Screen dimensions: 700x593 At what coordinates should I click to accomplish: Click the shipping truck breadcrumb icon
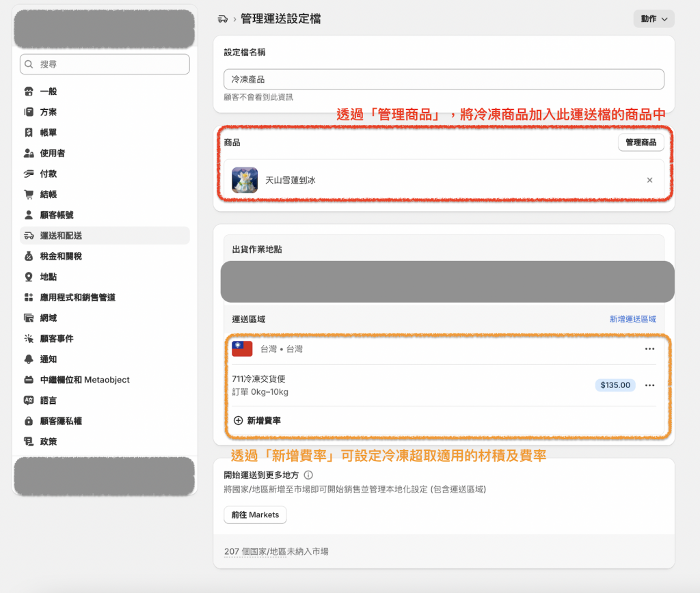point(222,19)
